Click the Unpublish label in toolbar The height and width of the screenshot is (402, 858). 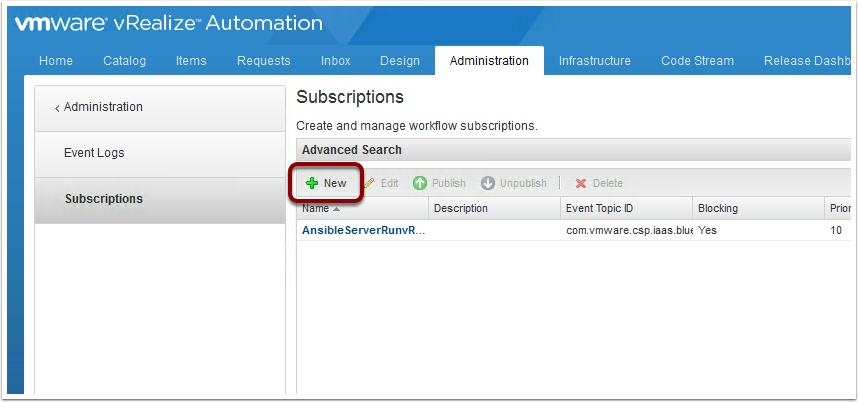click(x=523, y=183)
